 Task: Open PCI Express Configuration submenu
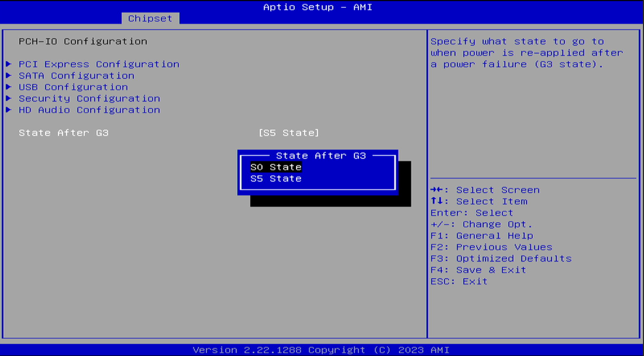99,64
